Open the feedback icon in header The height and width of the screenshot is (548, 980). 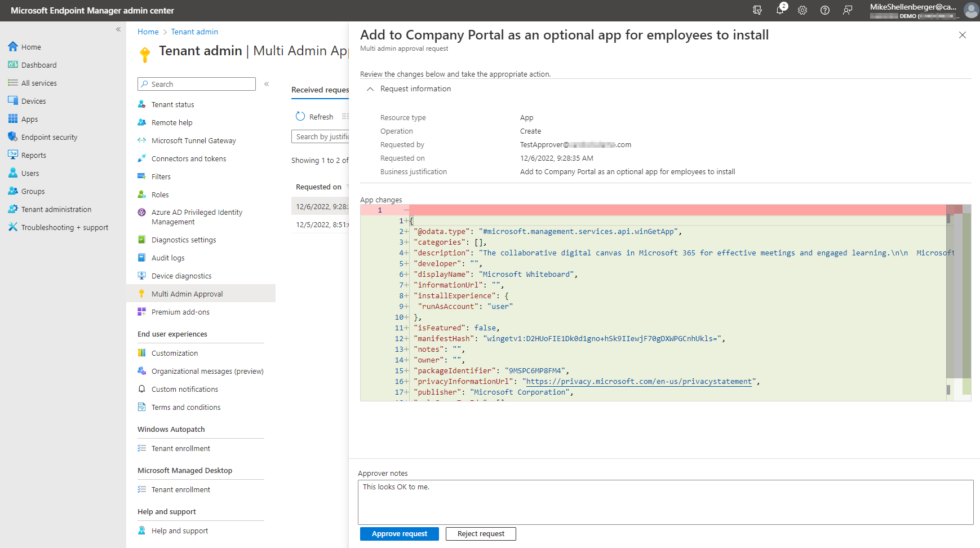848,10
